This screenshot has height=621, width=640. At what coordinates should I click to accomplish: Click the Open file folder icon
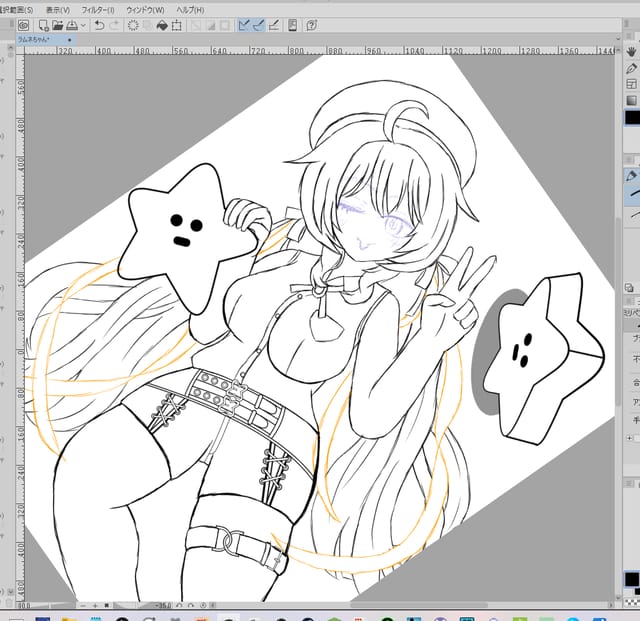click(x=58, y=24)
